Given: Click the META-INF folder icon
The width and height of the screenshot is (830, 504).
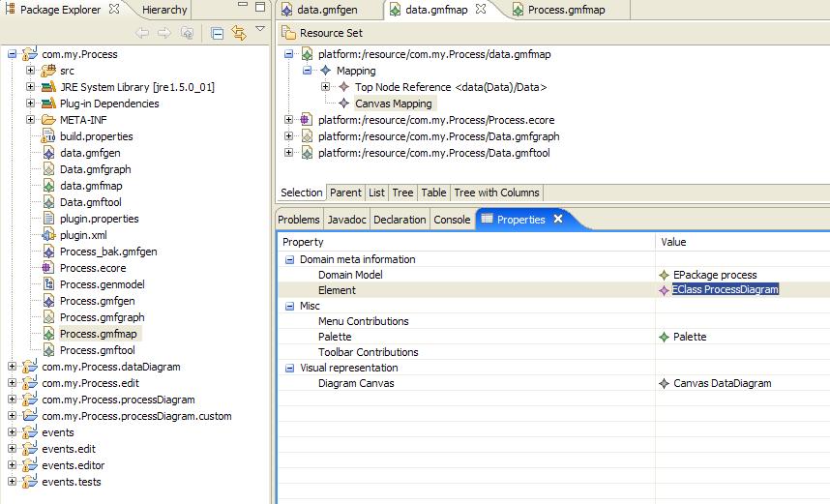Looking at the screenshot, I should pyautogui.click(x=48, y=120).
